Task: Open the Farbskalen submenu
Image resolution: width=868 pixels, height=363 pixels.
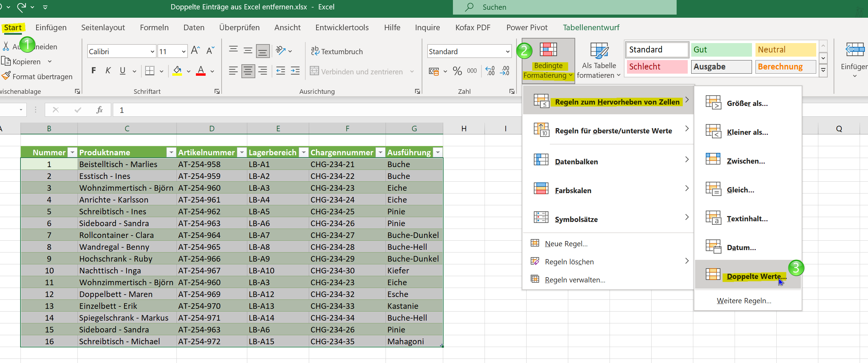Action: click(x=608, y=190)
